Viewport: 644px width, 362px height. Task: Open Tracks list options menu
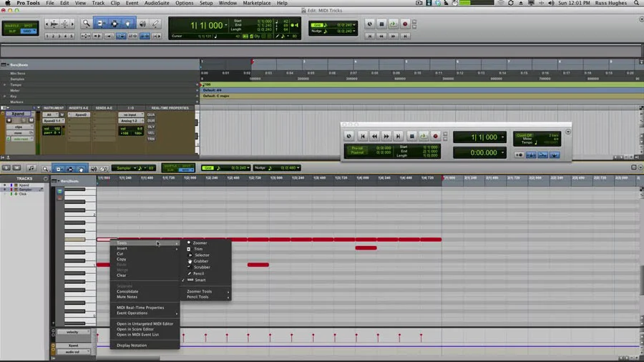pos(46,179)
